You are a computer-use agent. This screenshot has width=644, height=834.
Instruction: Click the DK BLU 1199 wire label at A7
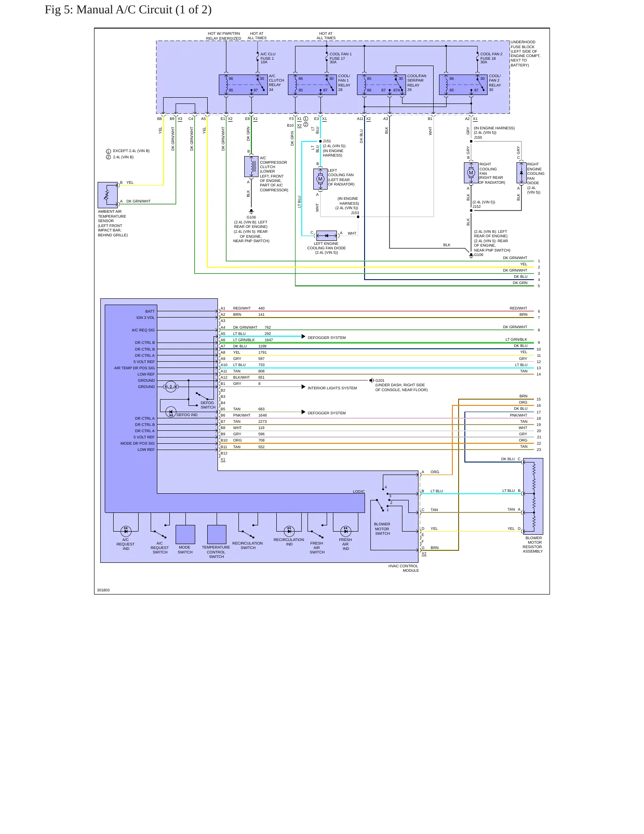tap(250, 346)
